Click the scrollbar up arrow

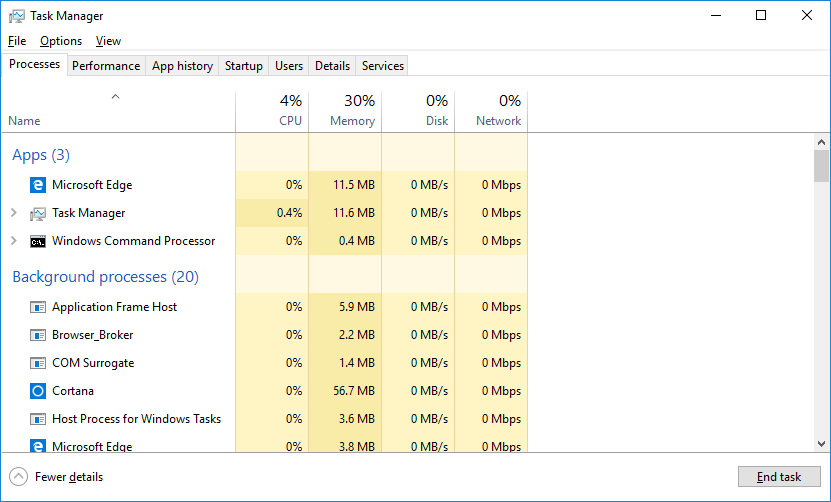pyautogui.click(x=821, y=142)
